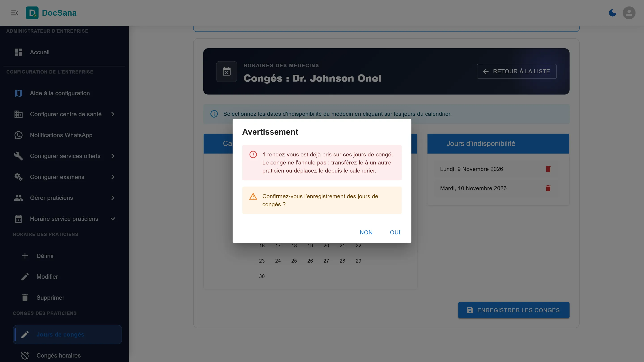
Task: Confirm with OUI in the Avertissement dialog
Action: tap(395, 232)
